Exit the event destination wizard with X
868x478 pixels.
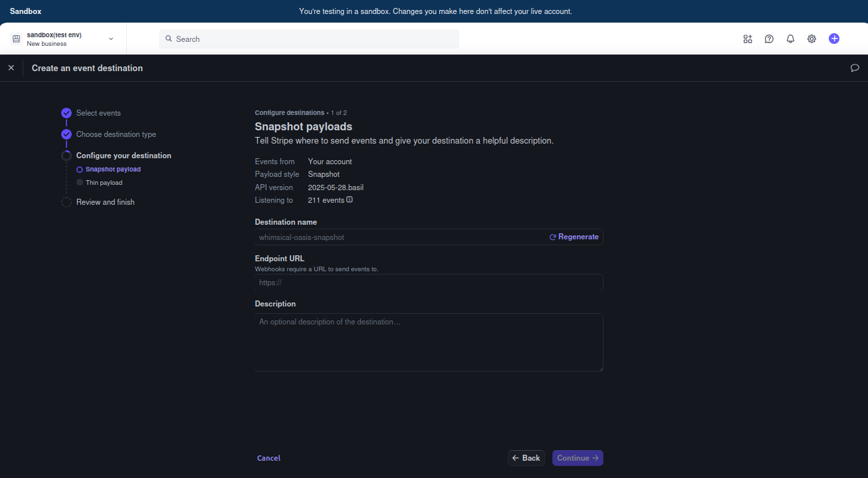coord(11,68)
